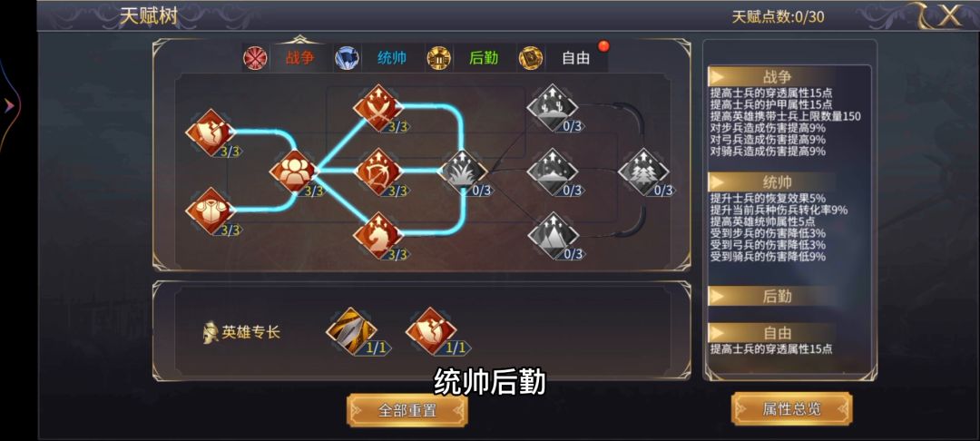Select the bow archer talent node
The height and width of the screenshot is (441, 980).
[377, 171]
